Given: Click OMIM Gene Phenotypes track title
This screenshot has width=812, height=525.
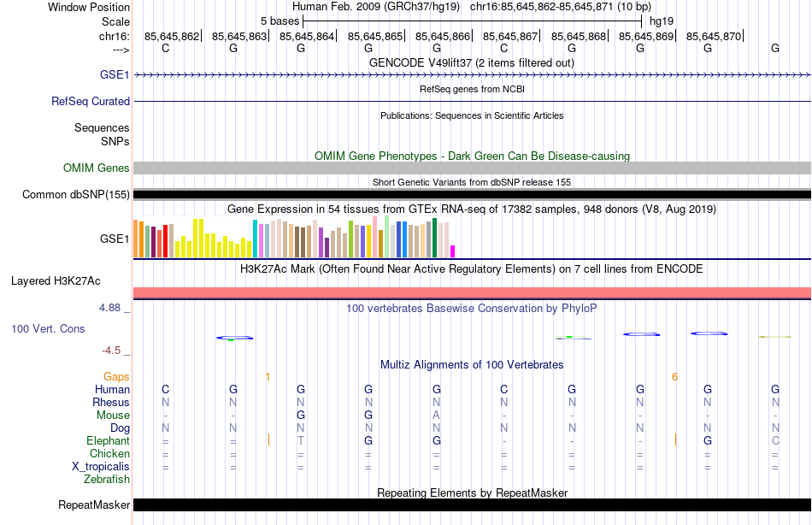Looking at the screenshot, I should click(x=472, y=156).
